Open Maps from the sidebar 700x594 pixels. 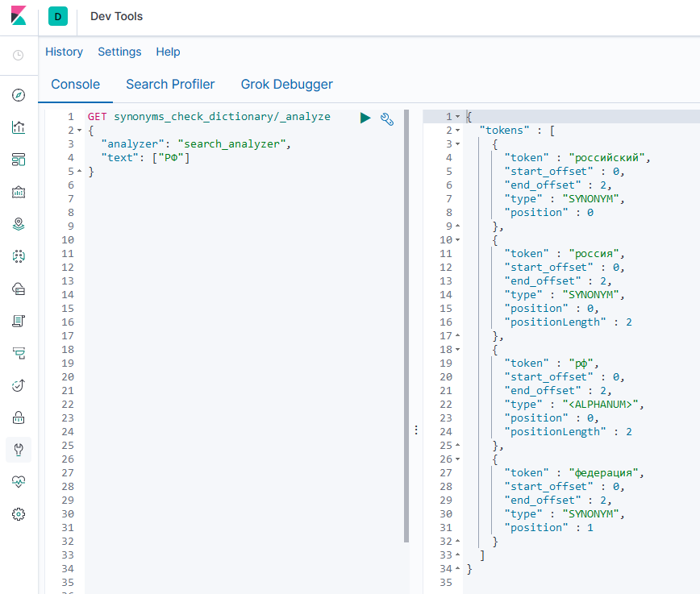point(19,224)
